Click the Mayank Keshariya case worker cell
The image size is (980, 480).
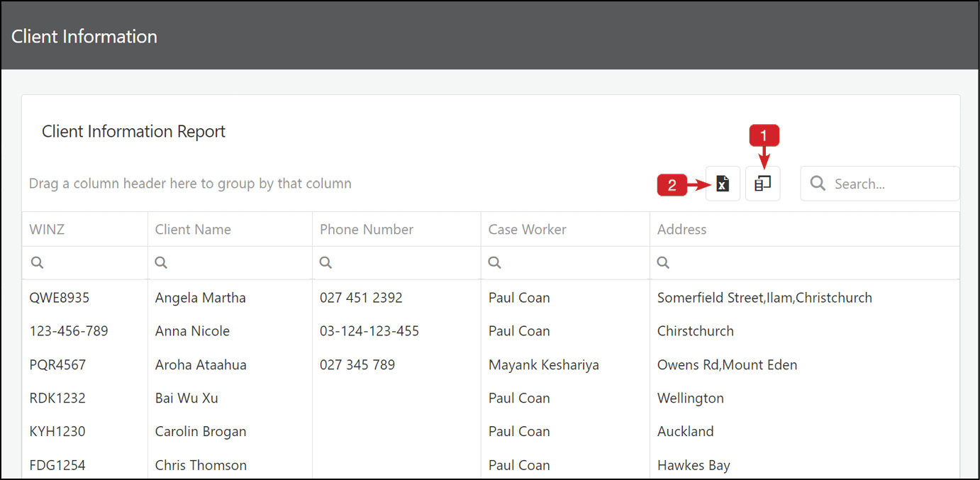pyautogui.click(x=543, y=364)
